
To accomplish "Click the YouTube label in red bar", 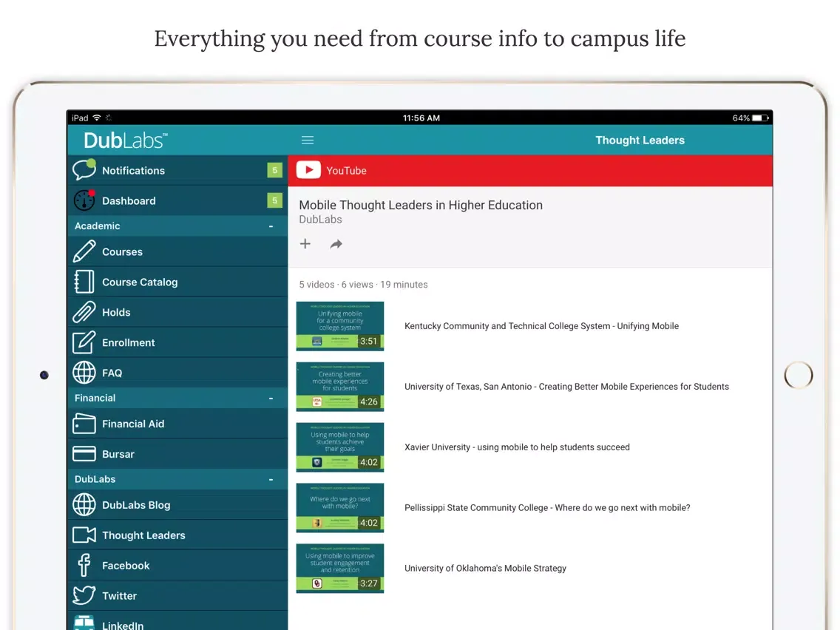I will click(x=347, y=170).
